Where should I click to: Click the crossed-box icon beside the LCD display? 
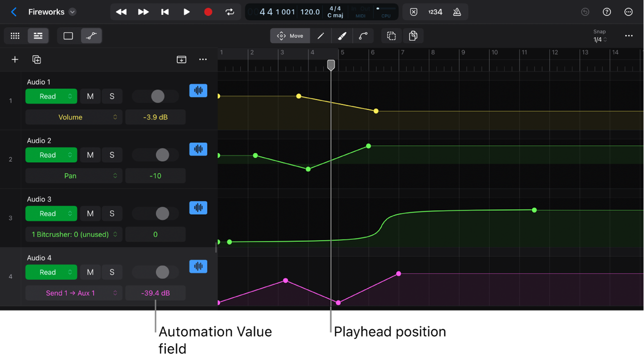click(x=414, y=12)
